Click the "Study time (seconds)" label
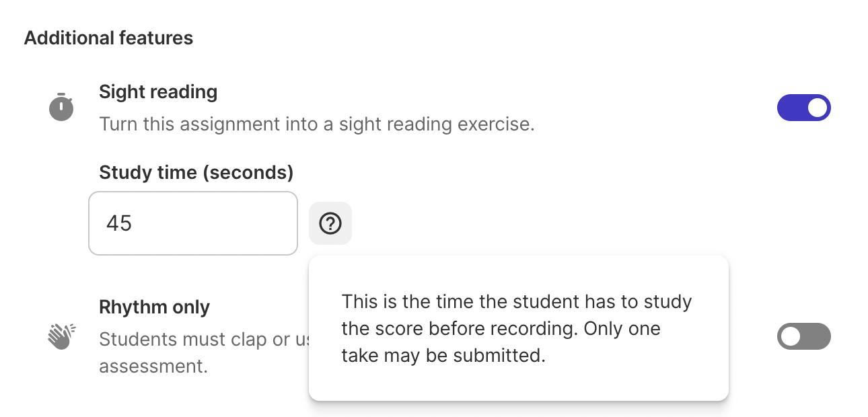The height and width of the screenshot is (417, 868). (196, 173)
